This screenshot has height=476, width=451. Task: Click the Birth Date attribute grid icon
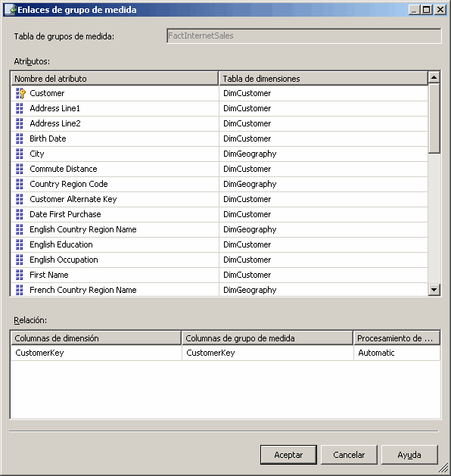pyautogui.click(x=20, y=138)
